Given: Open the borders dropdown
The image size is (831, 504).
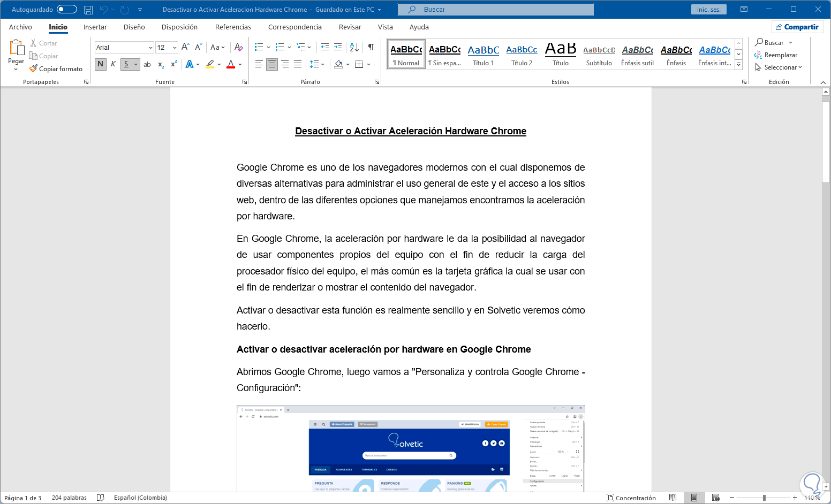Looking at the screenshot, I should coord(369,64).
